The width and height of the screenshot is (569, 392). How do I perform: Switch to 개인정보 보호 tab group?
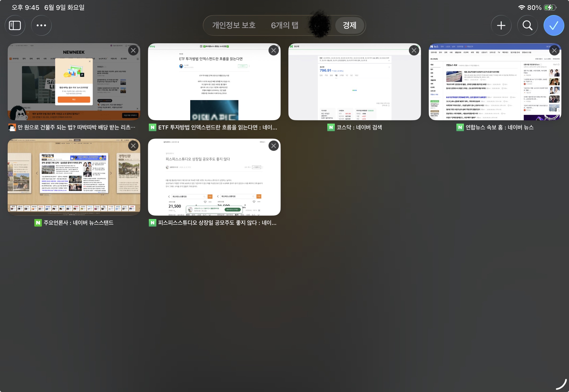[x=234, y=25]
